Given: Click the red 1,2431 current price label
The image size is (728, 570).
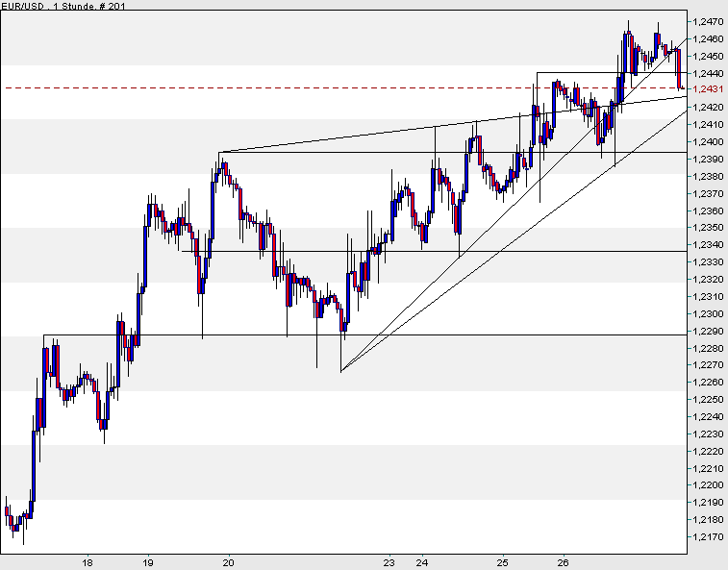Looking at the screenshot, I should coord(707,89).
